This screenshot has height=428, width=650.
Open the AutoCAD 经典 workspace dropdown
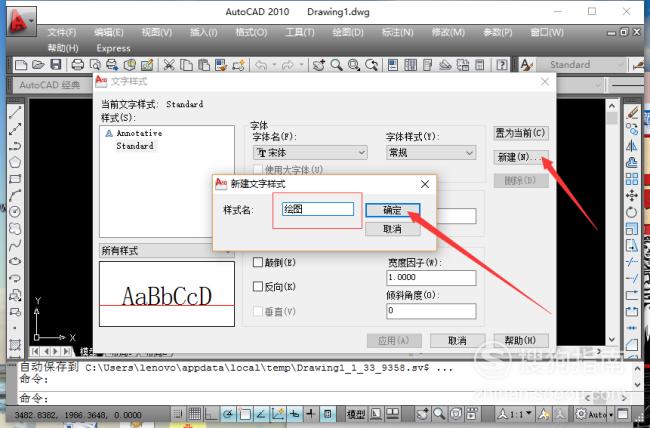[54, 85]
